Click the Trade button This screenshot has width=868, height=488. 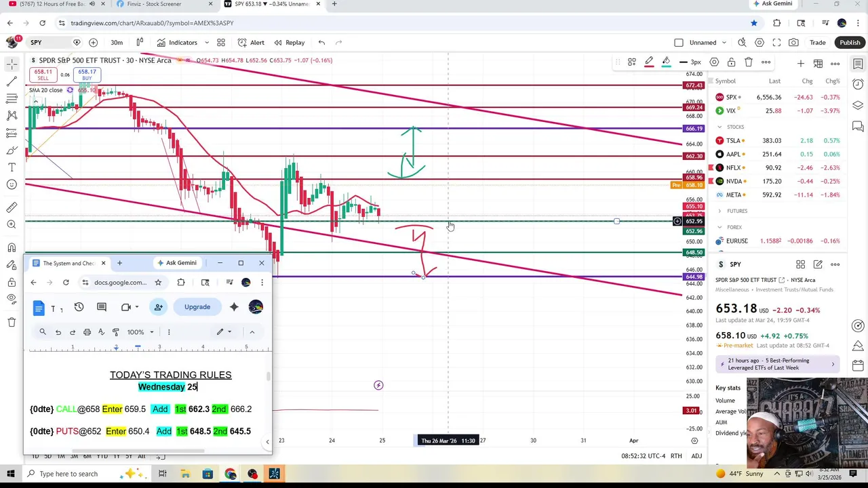click(x=817, y=43)
